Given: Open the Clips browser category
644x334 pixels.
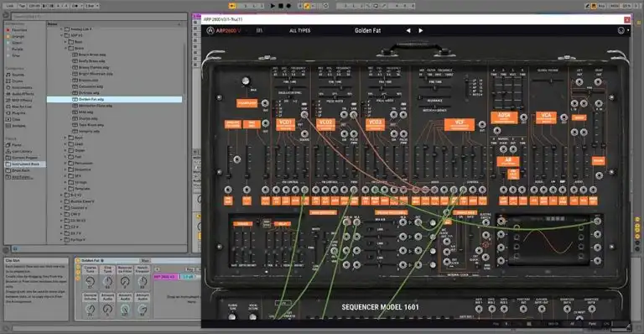Looking at the screenshot, I should coord(17,119).
